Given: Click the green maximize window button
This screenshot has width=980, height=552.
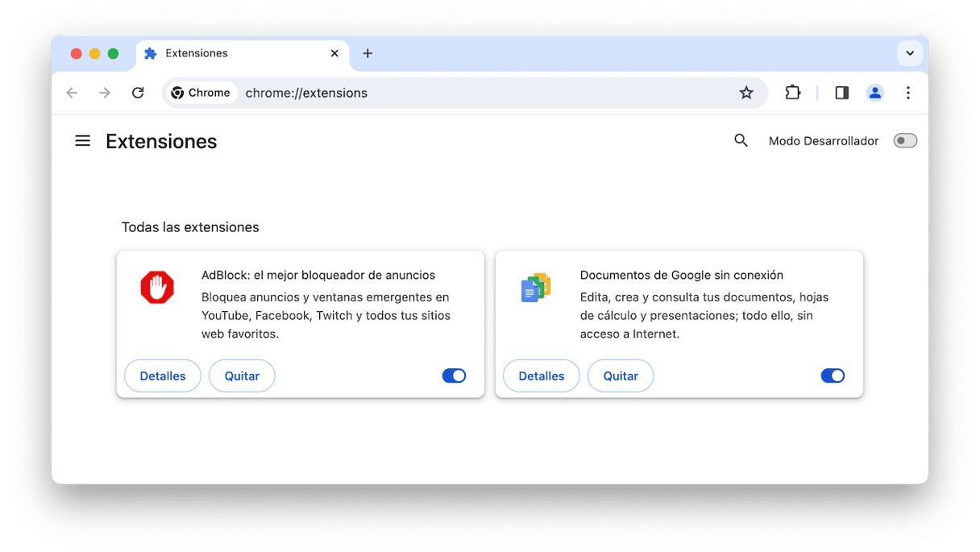Looking at the screenshot, I should pyautogui.click(x=113, y=54).
